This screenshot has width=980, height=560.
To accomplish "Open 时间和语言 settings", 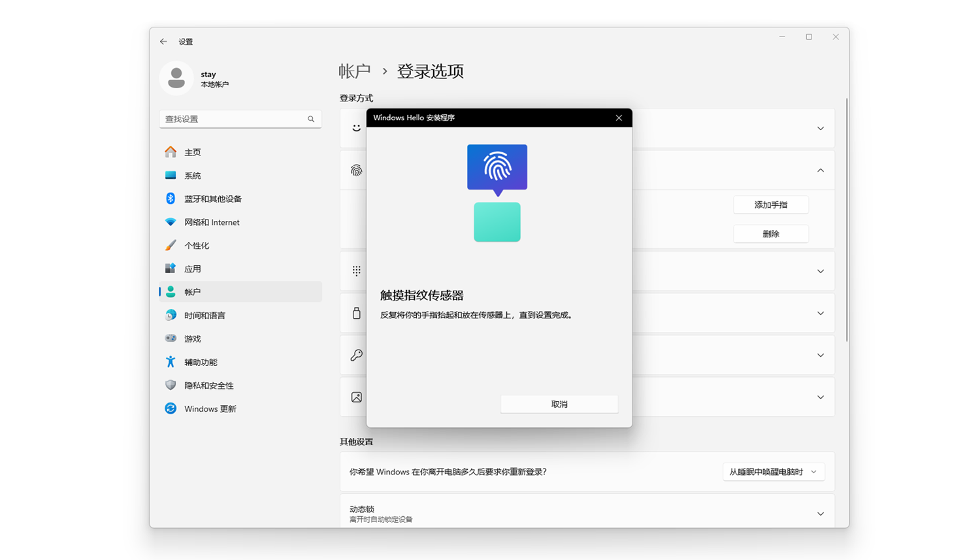I will coord(240,315).
